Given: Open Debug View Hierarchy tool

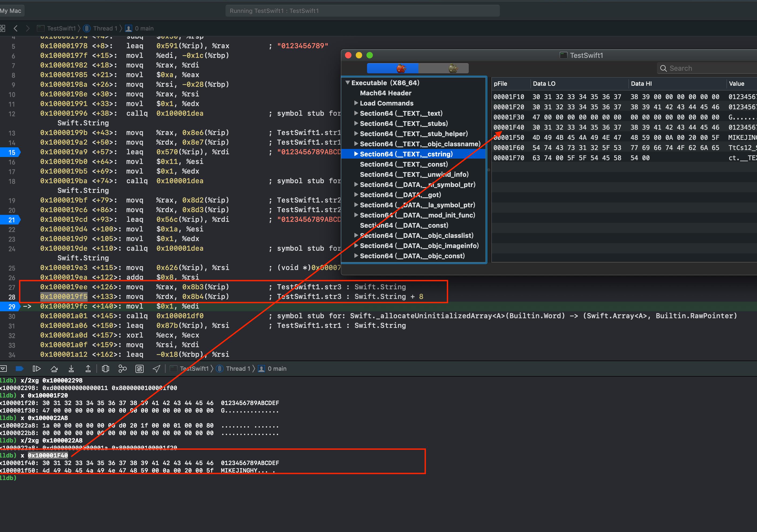Looking at the screenshot, I should pos(106,369).
